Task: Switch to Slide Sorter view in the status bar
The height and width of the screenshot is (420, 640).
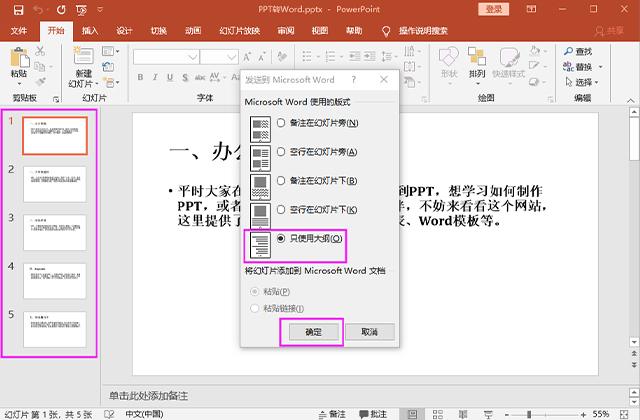Action: pos(438,414)
